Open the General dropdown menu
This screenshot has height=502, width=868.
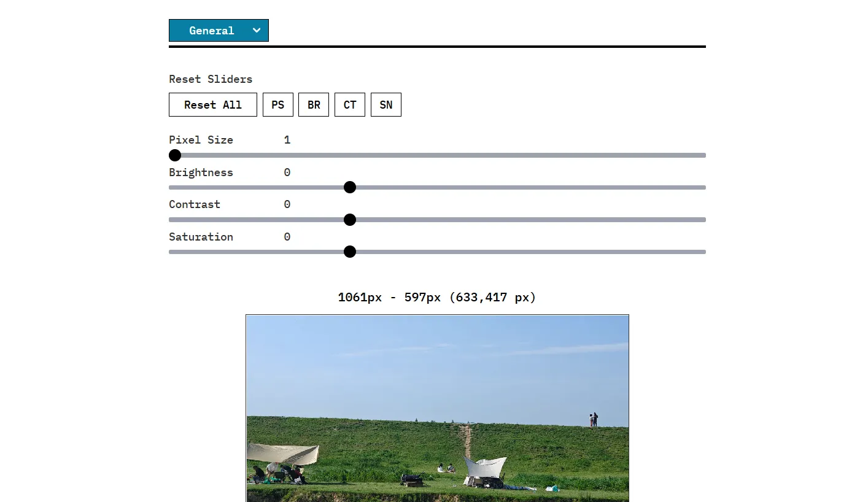point(212,31)
